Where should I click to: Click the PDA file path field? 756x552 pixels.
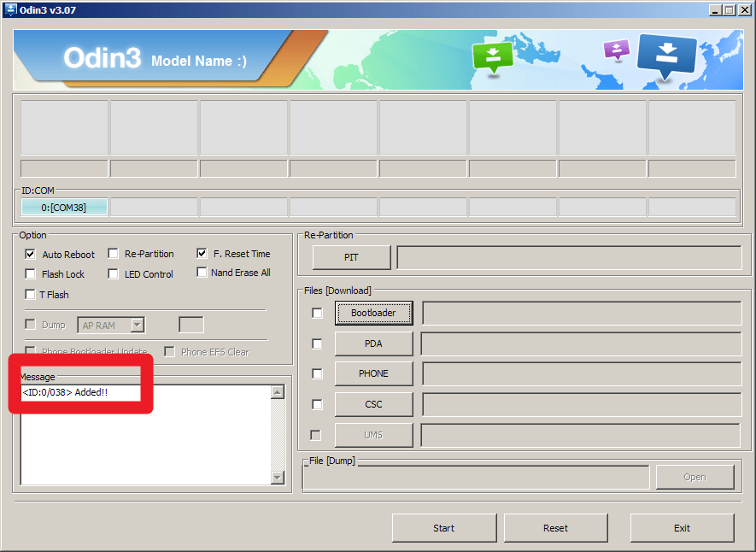point(582,344)
